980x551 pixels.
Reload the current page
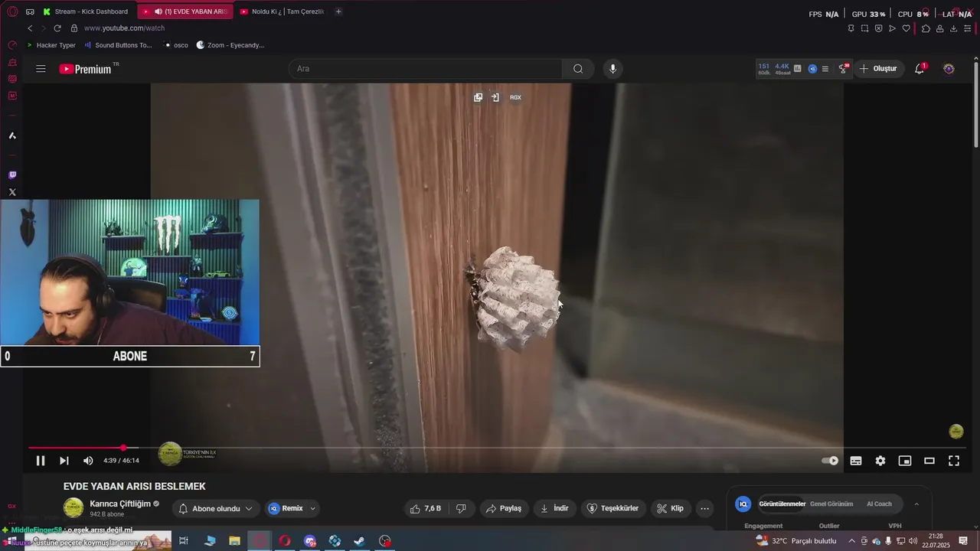[x=57, y=28]
